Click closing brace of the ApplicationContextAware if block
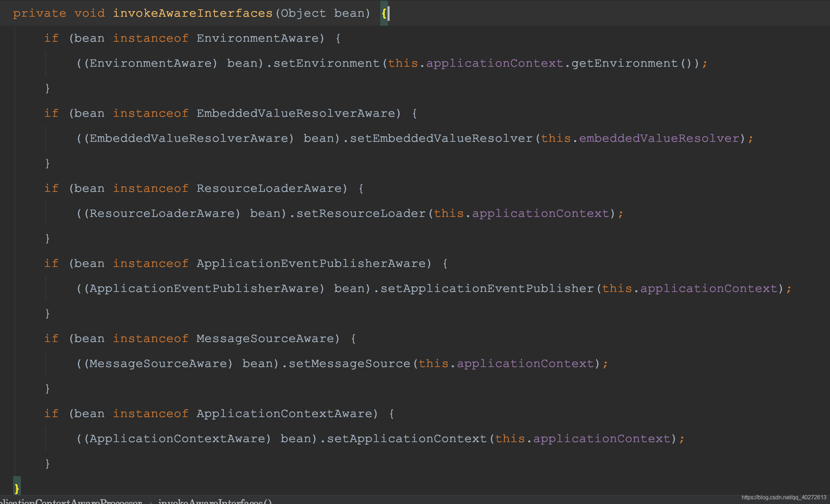 (48, 464)
